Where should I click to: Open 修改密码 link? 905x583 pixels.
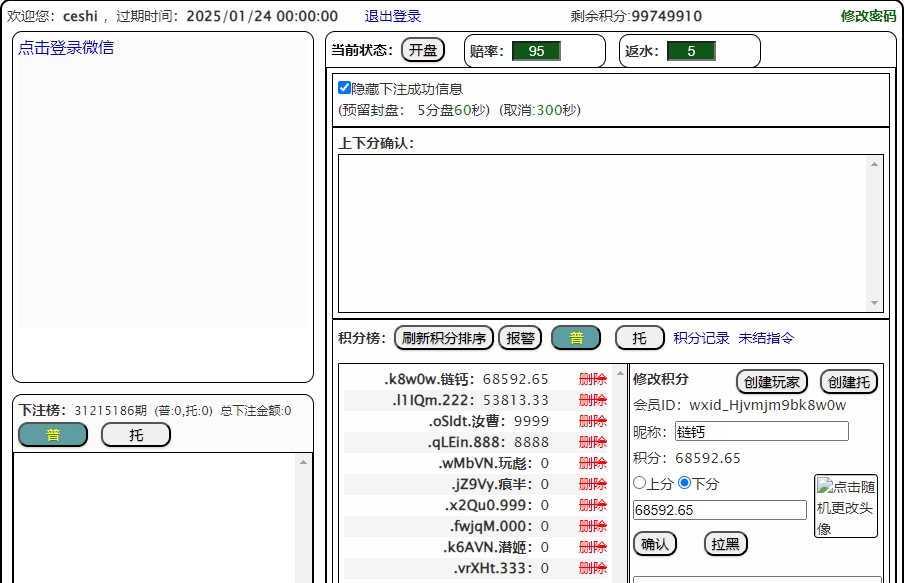pyautogui.click(x=868, y=16)
